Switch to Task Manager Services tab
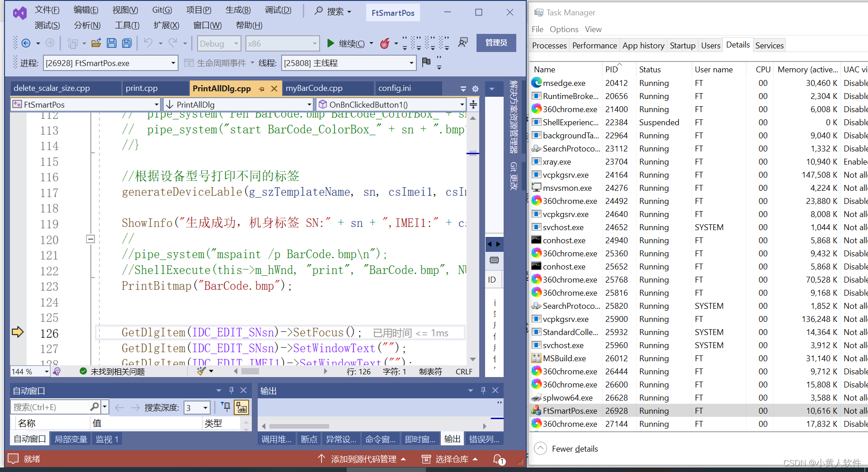The image size is (868, 472). pyautogui.click(x=769, y=45)
